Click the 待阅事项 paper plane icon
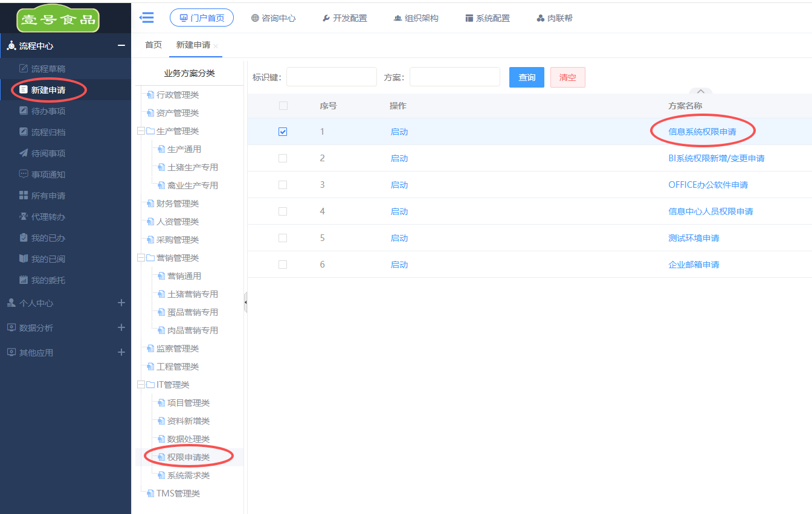The image size is (812, 514). pyautogui.click(x=24, y=153)
